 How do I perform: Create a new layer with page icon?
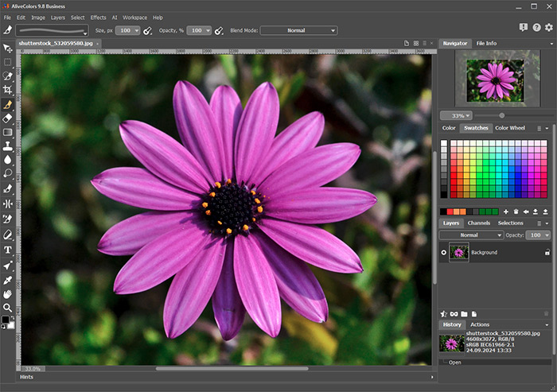tap(474, 314)
